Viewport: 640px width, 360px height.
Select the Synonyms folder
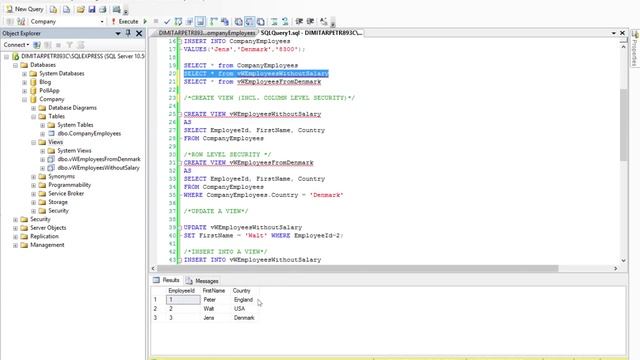[x=61, y=176]
